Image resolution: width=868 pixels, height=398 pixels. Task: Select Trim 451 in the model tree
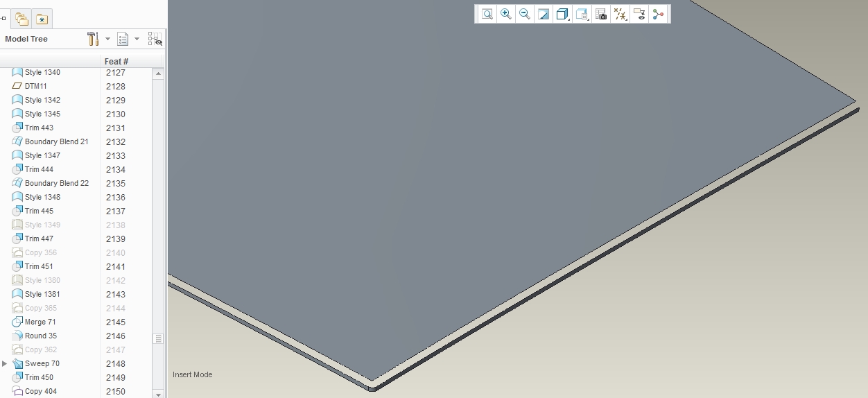39,266
